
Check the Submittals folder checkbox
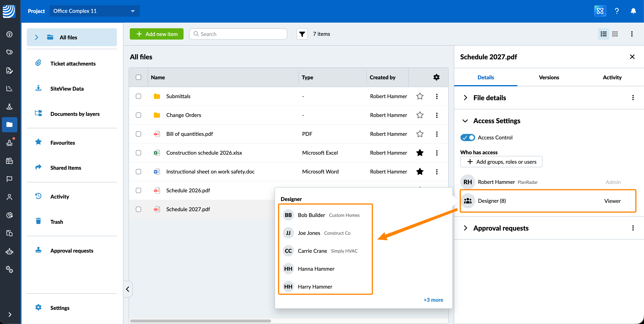pyautogui.click(x=138, y=96)
